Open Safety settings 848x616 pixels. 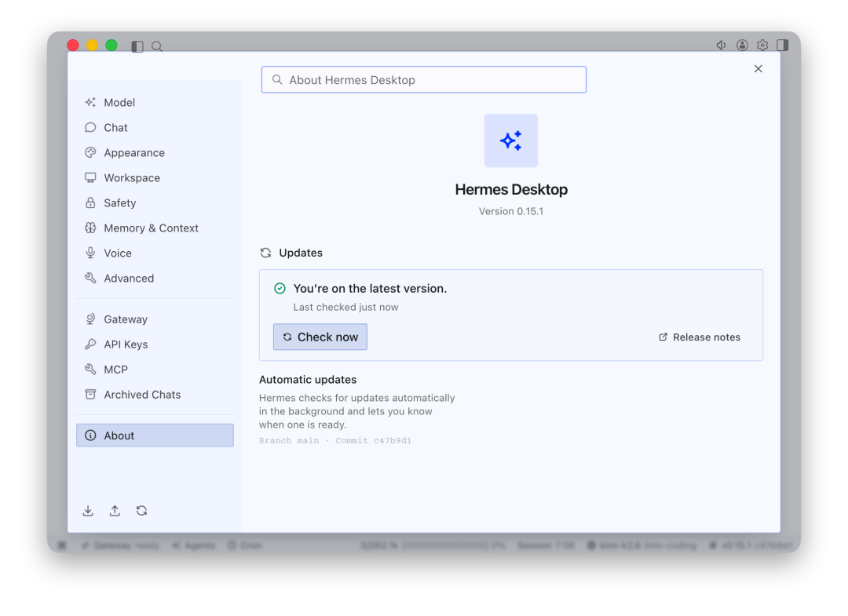[x=155, y=203]
